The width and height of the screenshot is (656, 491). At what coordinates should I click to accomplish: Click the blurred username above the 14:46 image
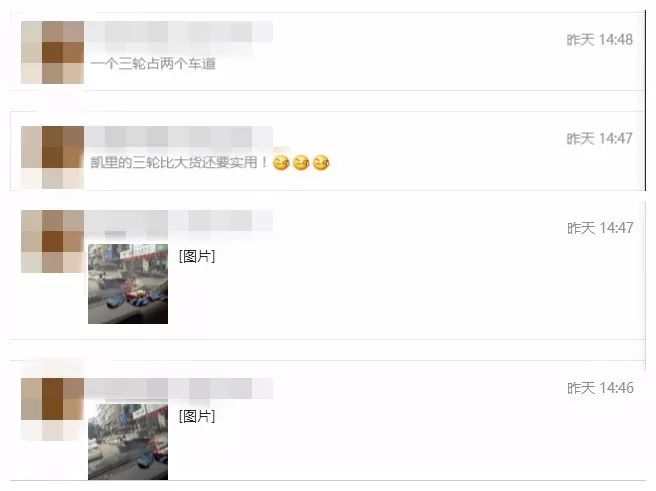179,389
